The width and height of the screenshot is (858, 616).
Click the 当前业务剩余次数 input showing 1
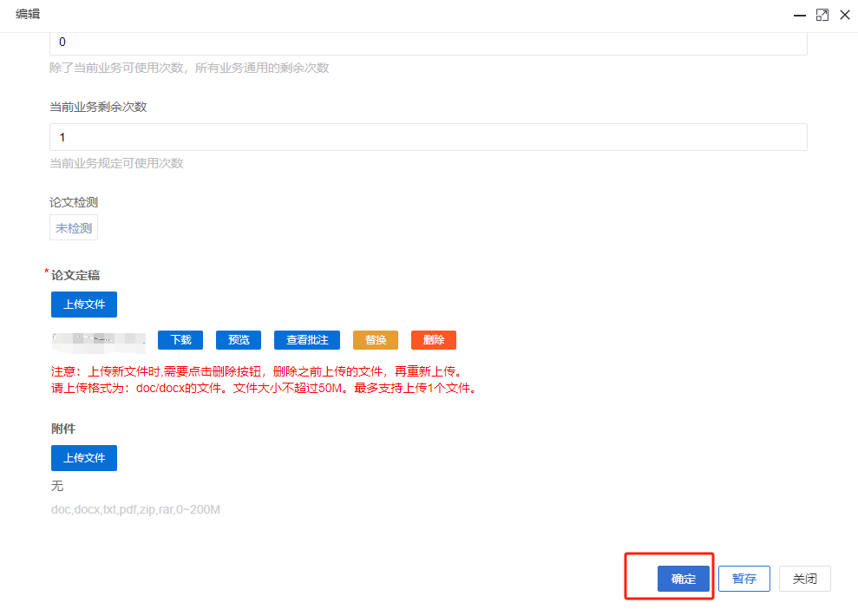[428, 137]
